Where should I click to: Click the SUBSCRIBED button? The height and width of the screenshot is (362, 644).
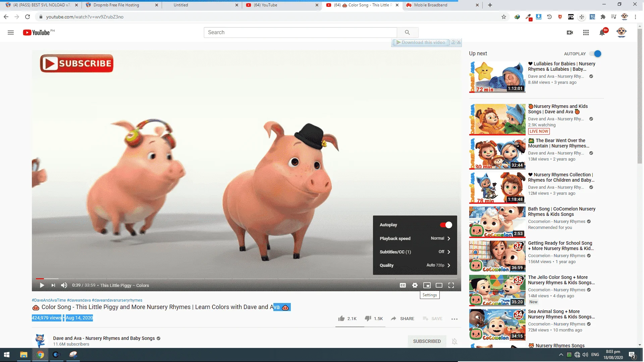(x=427, y=341)
